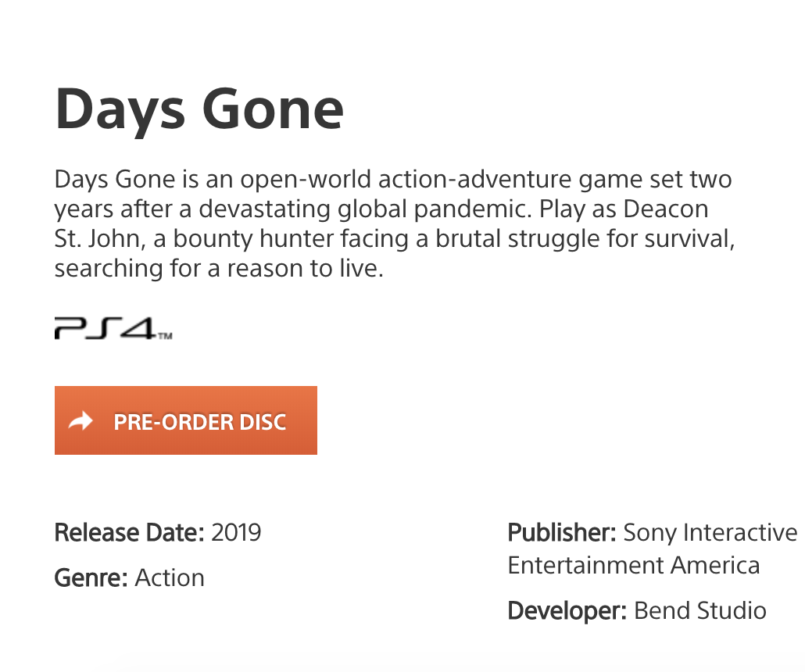Click the large Days Gone title heading
805x672 pixels.
(199, 109)
